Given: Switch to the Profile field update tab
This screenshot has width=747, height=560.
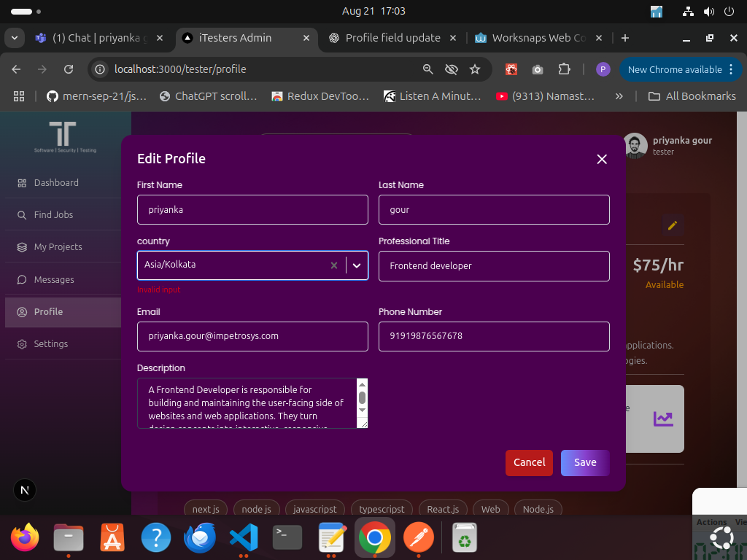Looking at the screenshot, I should tap(392, 38).
